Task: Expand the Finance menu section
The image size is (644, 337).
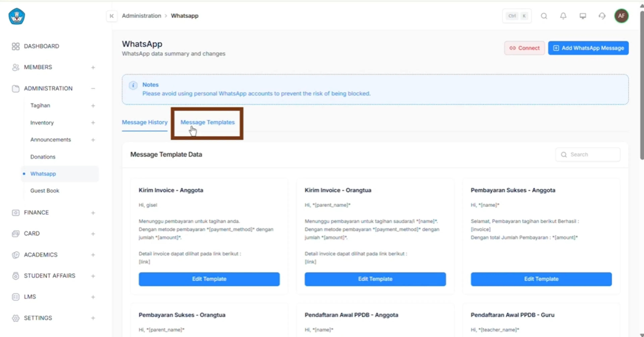Action: (x=93, y=213)
